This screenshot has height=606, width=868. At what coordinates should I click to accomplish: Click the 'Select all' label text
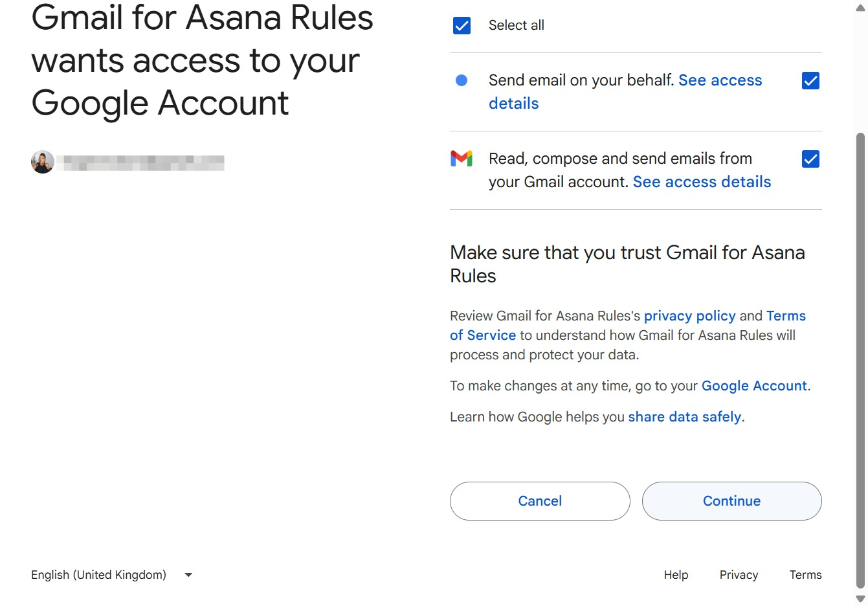click(x=516, y=25)
